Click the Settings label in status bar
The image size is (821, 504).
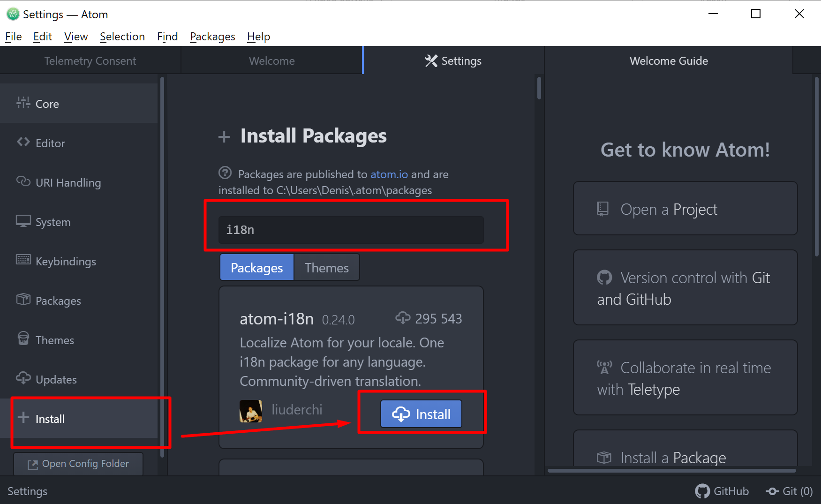pos(27,491)
